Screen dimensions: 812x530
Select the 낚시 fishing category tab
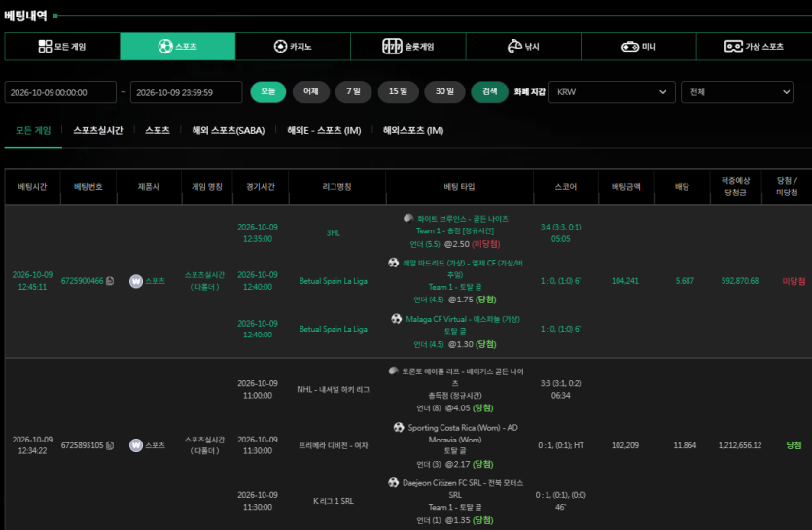pos(523,47)
